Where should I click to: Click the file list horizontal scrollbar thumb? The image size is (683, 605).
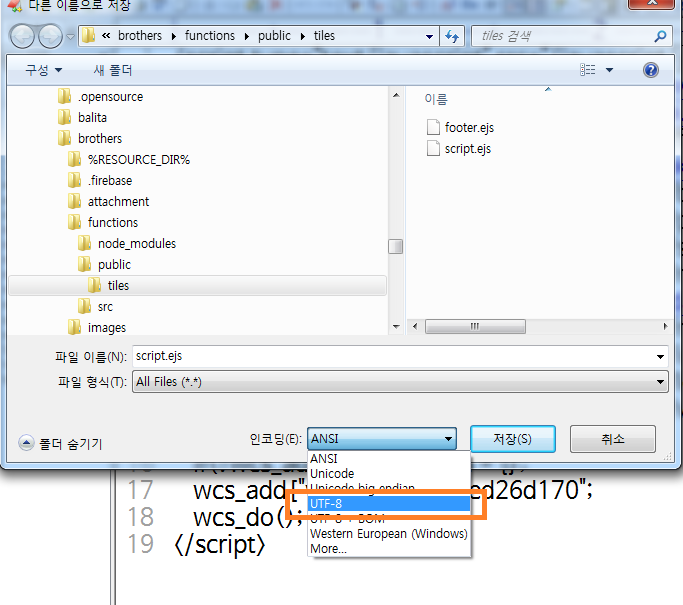475,326
